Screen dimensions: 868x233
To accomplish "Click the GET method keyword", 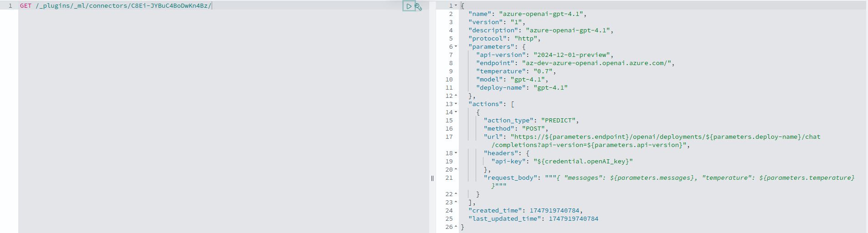I will (x=26, y=6).
